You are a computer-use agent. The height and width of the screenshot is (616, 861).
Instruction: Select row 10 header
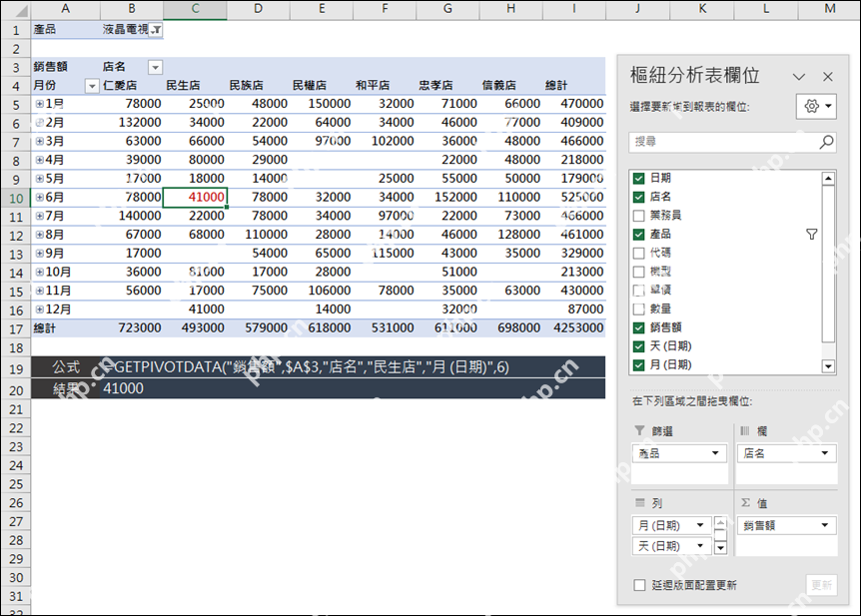(15, 198)
